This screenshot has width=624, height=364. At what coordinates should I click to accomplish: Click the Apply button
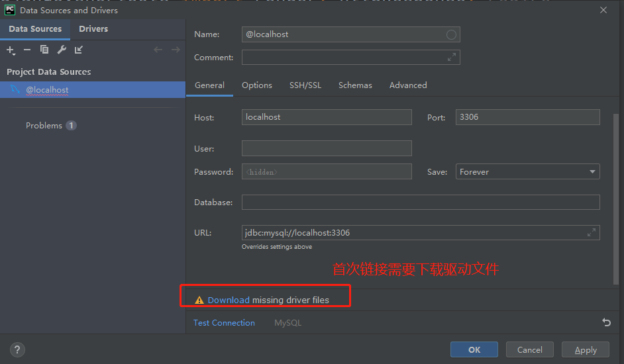click(x=586, y=349)
